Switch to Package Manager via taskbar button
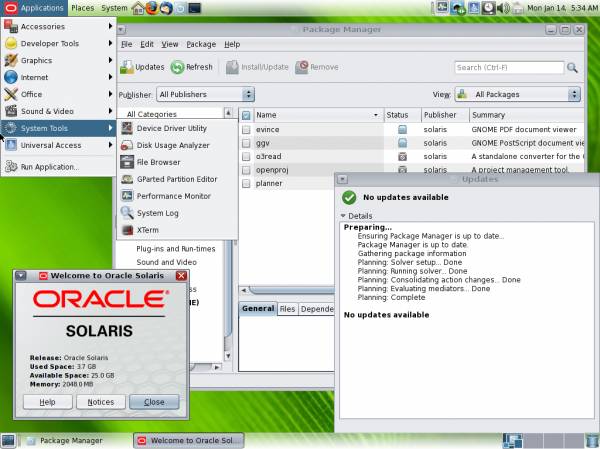 [x=73, y=441]
